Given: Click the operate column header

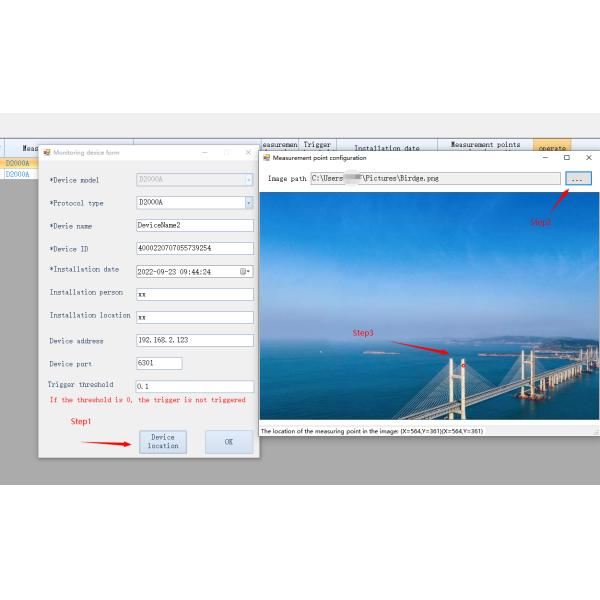Looking at the screenshot, I should [552, 148].
